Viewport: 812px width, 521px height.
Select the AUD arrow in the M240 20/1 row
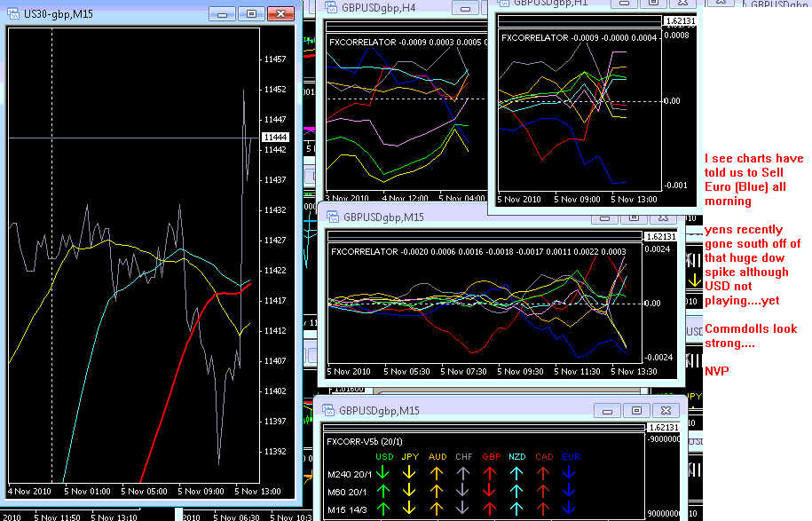[x=437, y=472]
